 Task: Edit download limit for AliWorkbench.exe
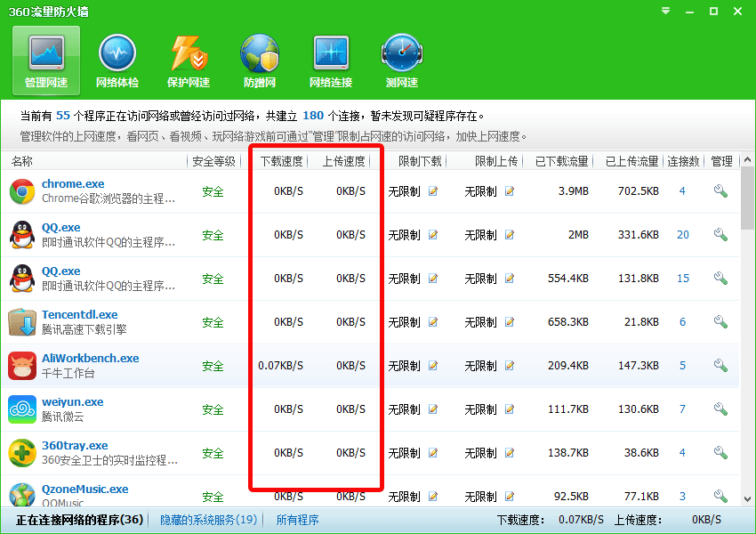(x=433, y=366)
